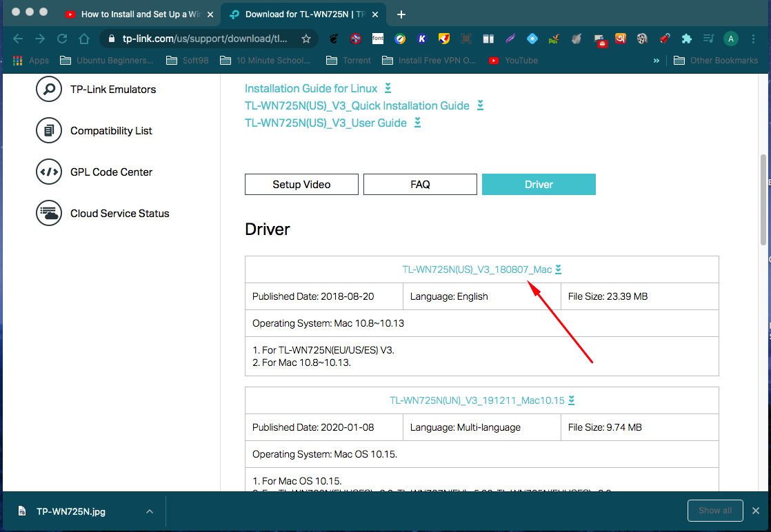Click the red rocket extension icon

click(x=664, y=39)
